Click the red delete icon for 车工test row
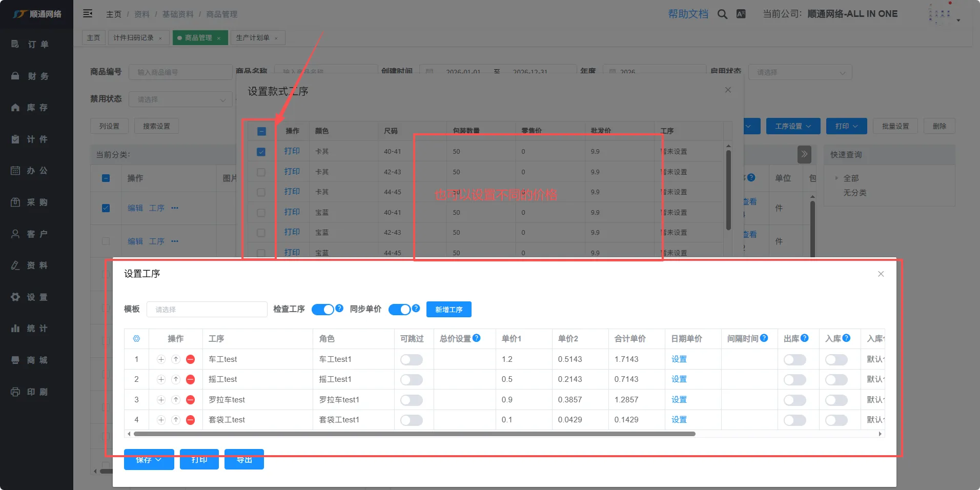The image size is (980, 490). pyautogui.click(x=190, y=359)
